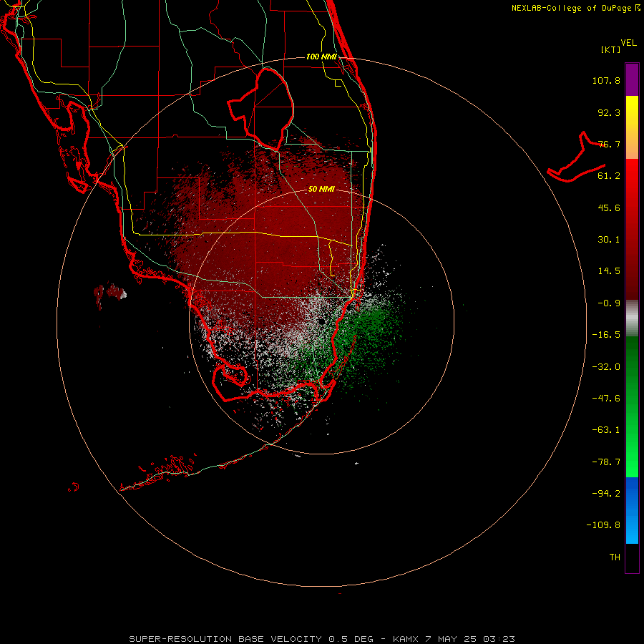Click the -32.0 velocity scale value

click(606, 367)
